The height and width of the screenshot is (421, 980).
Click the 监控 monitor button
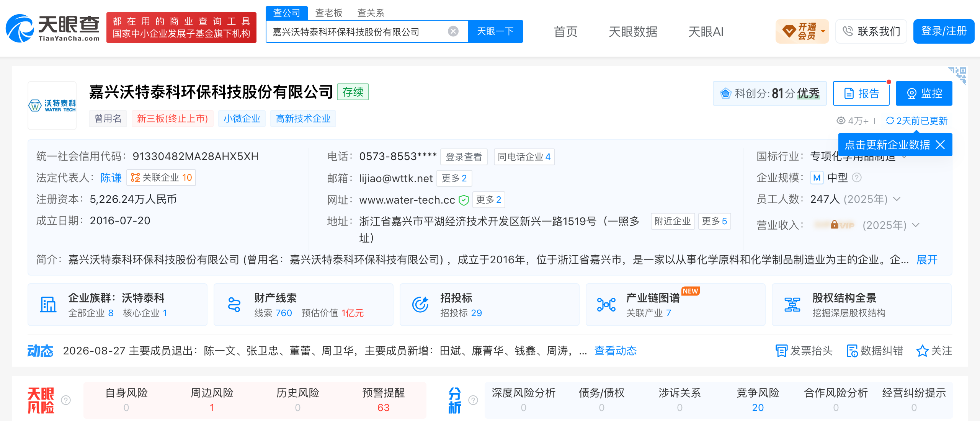coord(924,93)
